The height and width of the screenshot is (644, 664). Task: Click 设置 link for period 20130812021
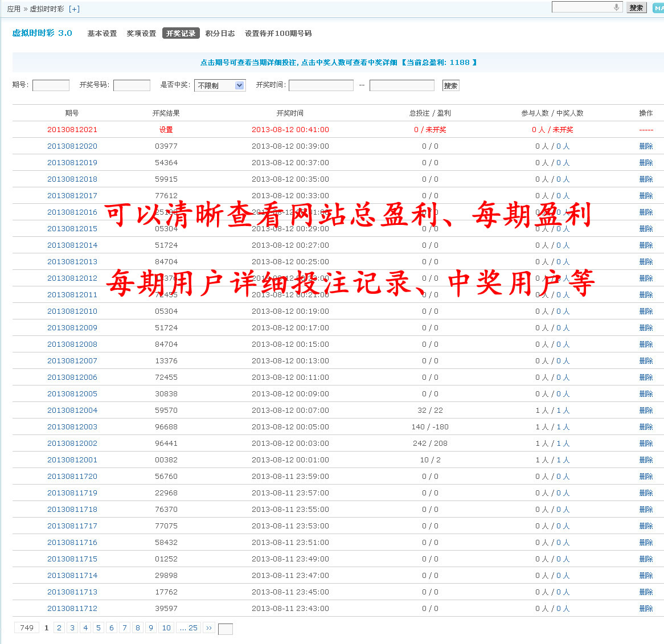click(x=166, y=130)
